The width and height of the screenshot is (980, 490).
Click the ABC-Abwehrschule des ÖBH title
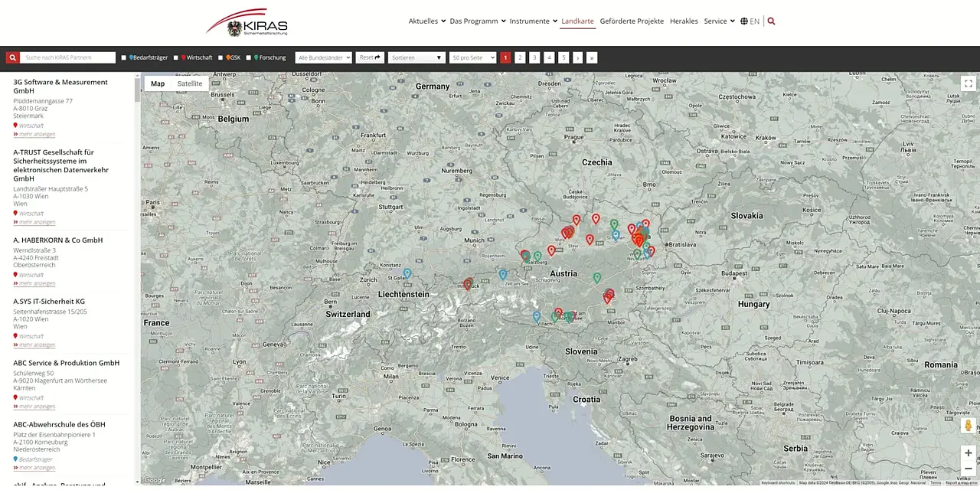tap(59, 424)
